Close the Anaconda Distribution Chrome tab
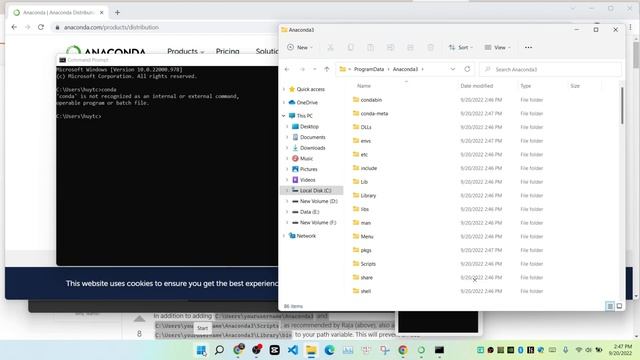Screen dimensions: 640x360 click(x=102, y=13)
